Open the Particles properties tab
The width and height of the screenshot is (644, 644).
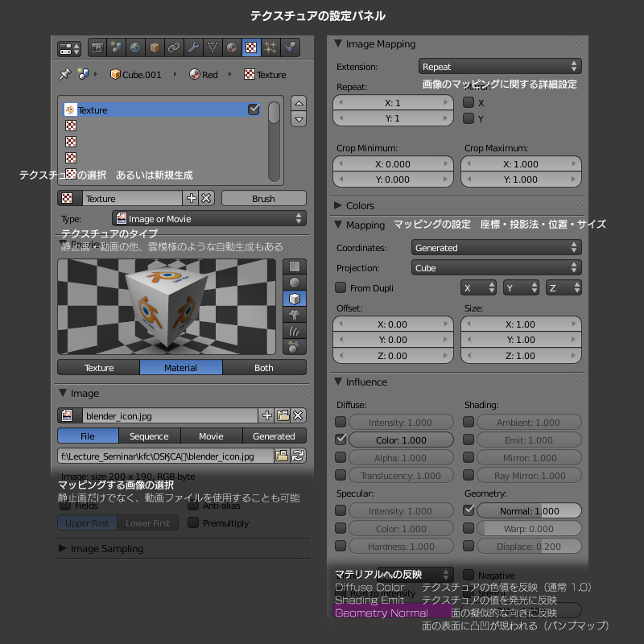click(x=270, y=47)
